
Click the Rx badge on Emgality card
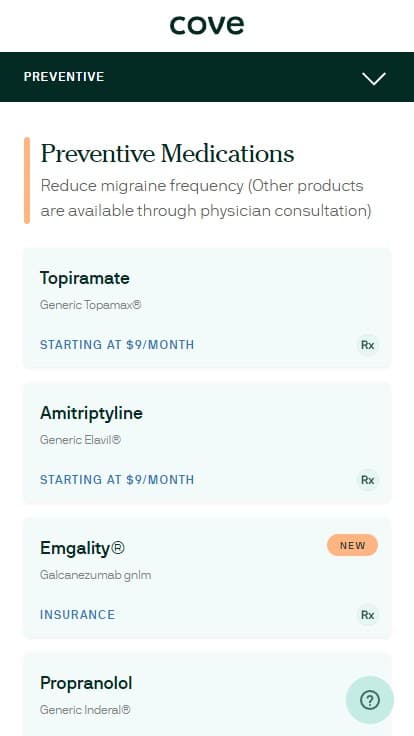click(368, 615)
